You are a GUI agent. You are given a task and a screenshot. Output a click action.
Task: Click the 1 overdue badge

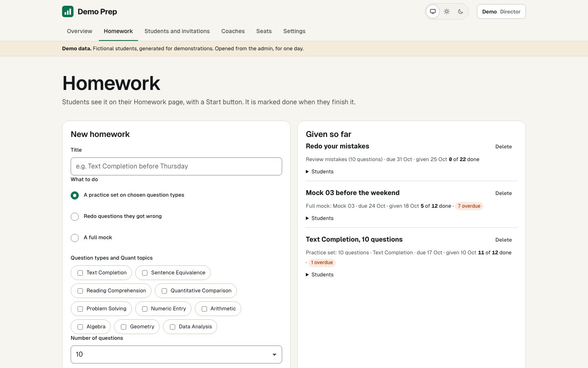(x=322, y=263)
